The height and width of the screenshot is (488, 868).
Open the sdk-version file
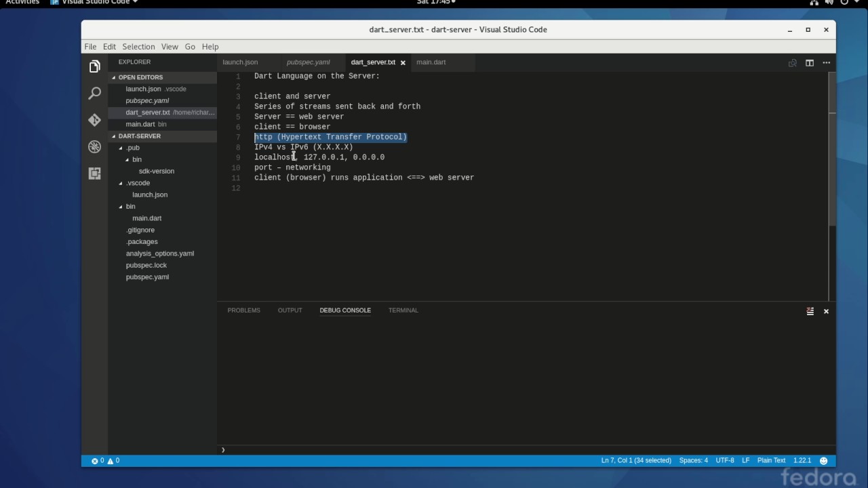pyautogui.click(x=163, y=171)
